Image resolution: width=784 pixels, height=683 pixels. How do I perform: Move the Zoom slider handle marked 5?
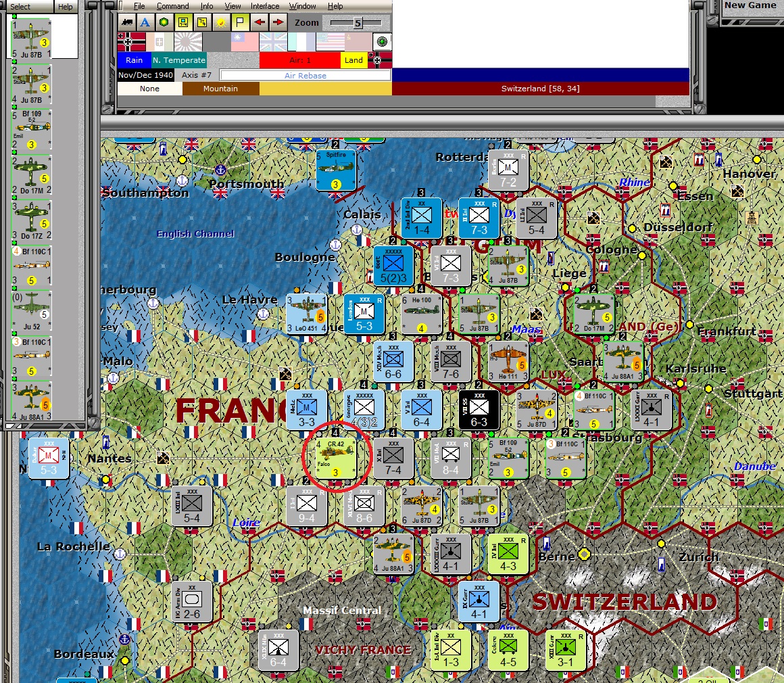pyautogui.click(x=358, y=23)
